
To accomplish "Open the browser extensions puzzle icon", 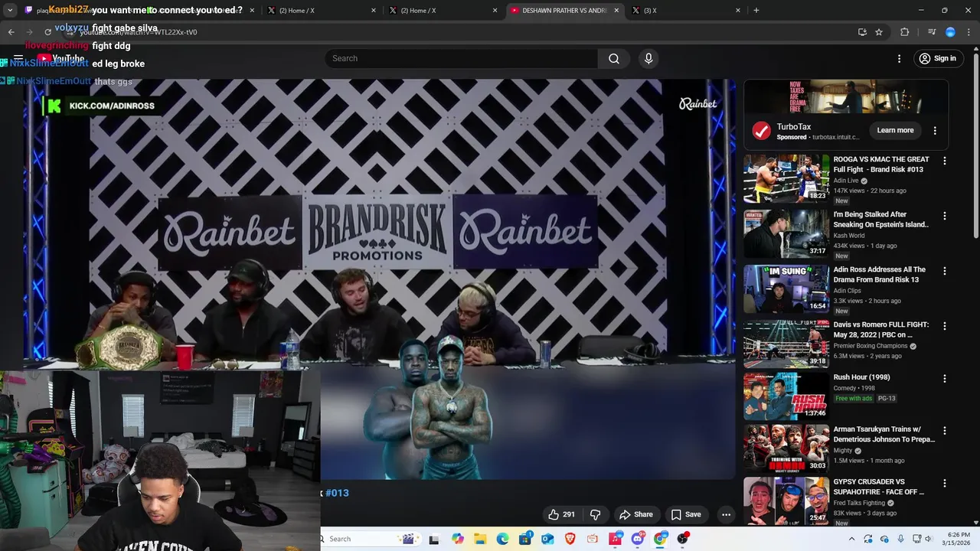I will (x=905, y=32).
